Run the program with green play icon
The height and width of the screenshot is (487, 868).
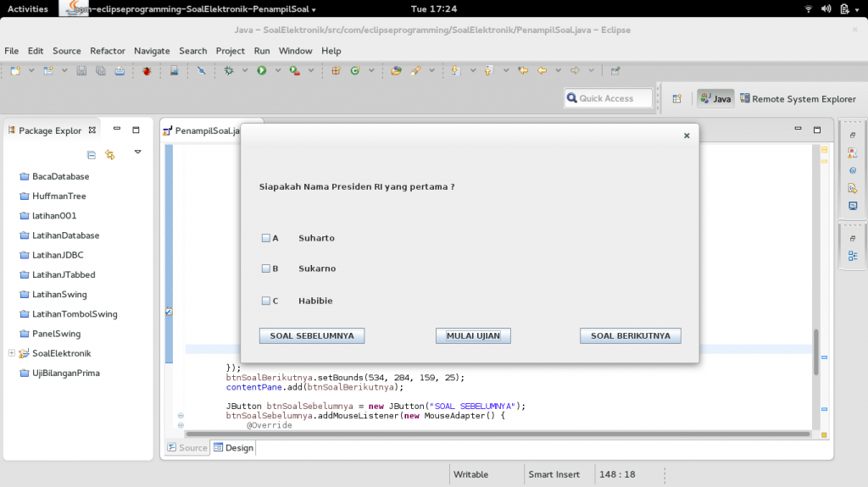262,70
